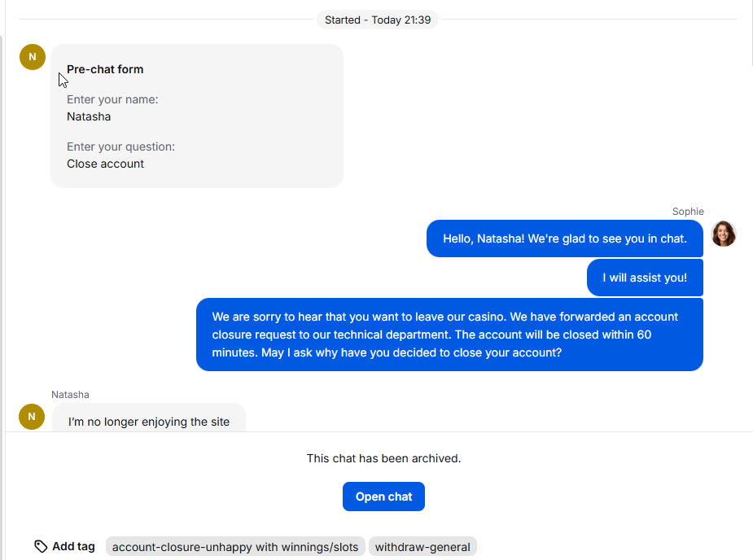Click the chat scrollbar on the right edge
Screen dimensions: 753x560
pos(750,33)
